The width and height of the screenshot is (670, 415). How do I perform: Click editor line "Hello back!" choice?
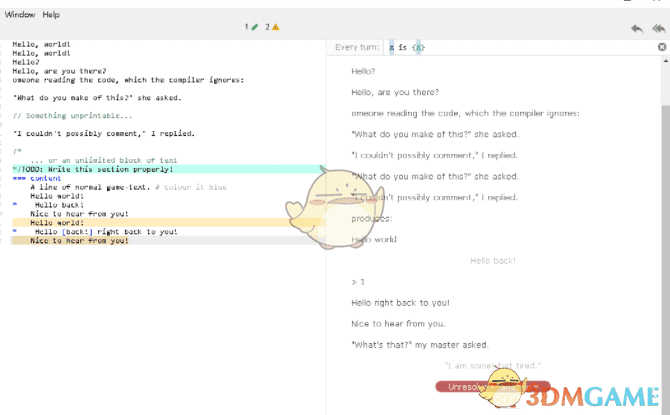(x=59, y=205)
